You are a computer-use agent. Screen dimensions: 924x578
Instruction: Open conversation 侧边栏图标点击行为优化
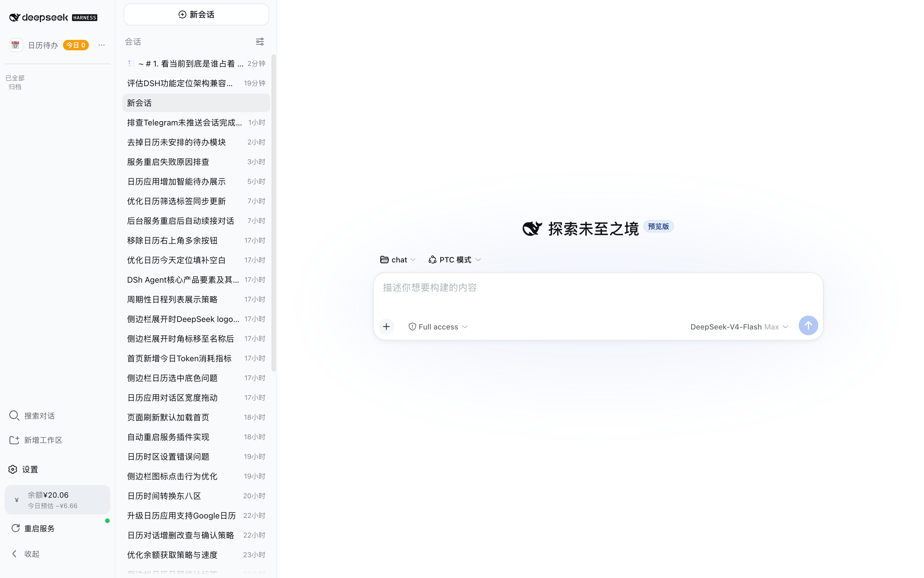pos(196,476)
